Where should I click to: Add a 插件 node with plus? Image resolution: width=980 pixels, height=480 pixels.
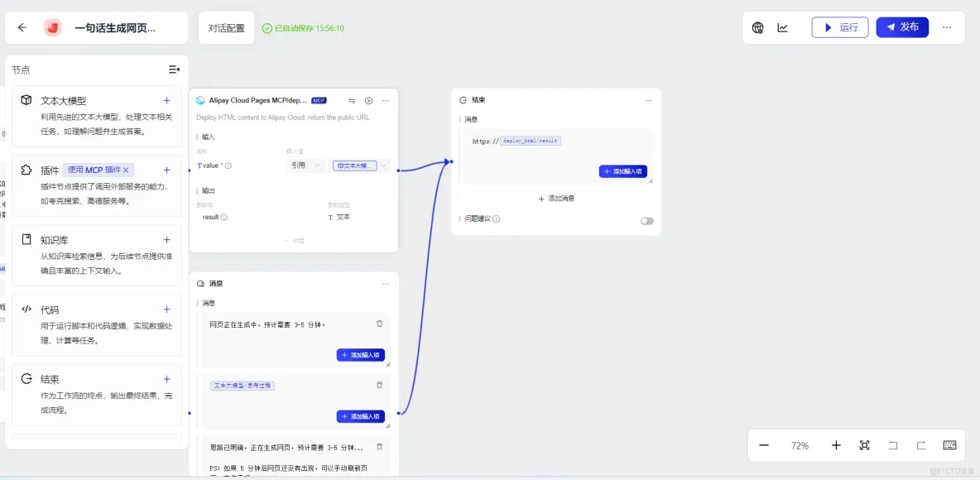[167, 170]
